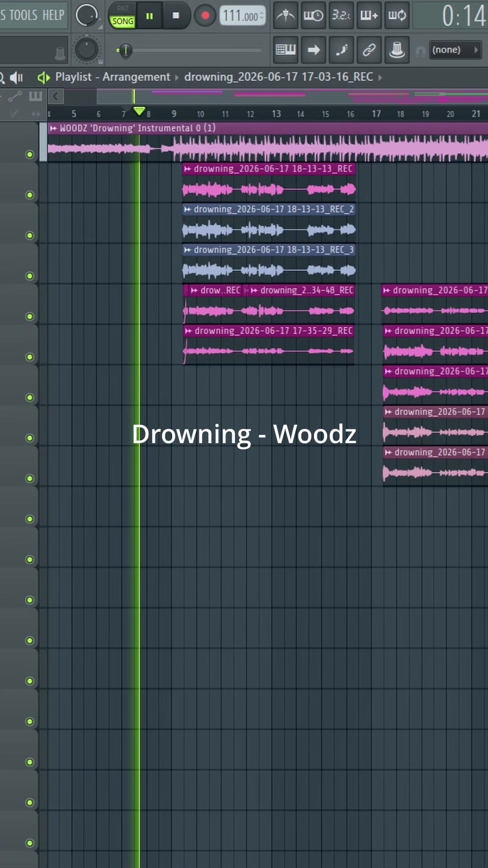488x868 pixels.
Task: Toggle typing keyboard to piano
Action: pyautogui.click(x=286, y=49)
